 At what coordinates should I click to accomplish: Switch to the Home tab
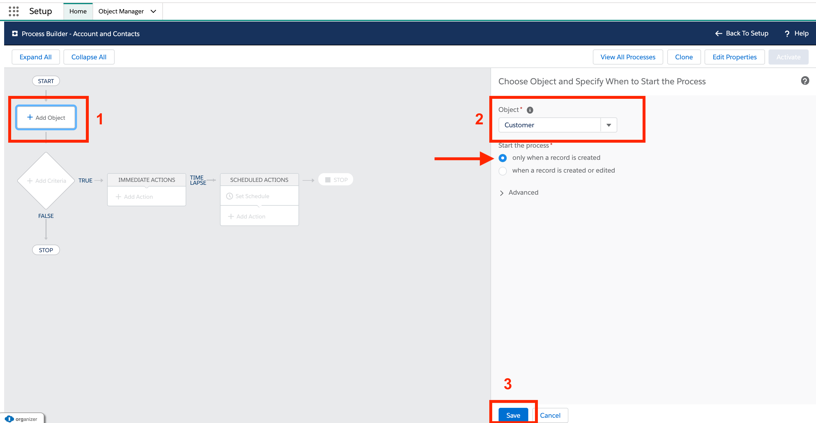77,12
